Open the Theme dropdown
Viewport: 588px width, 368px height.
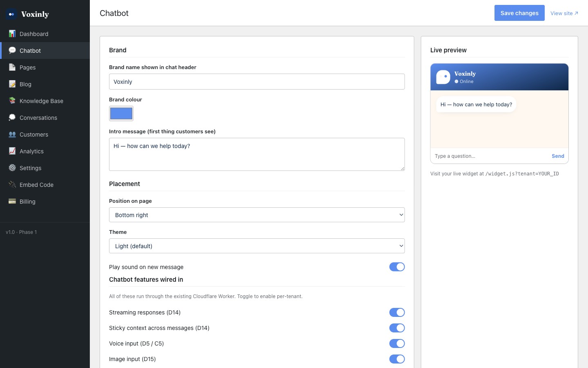coord(257,246)
